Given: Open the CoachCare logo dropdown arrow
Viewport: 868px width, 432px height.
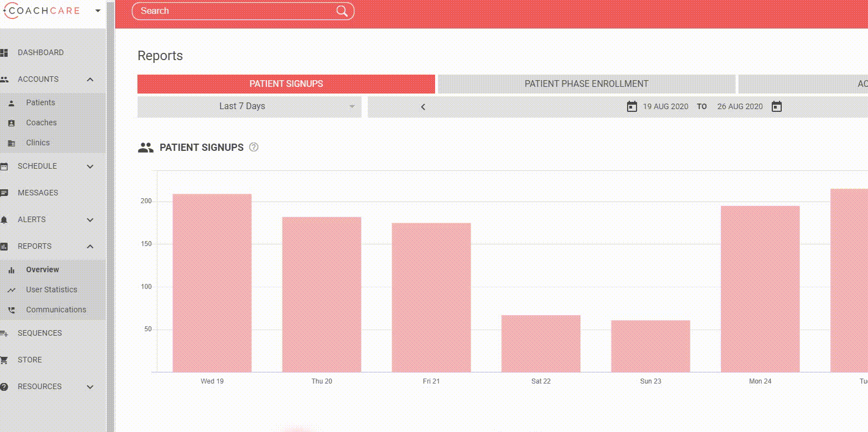Looking at the screenshot, I should [98, 11].
